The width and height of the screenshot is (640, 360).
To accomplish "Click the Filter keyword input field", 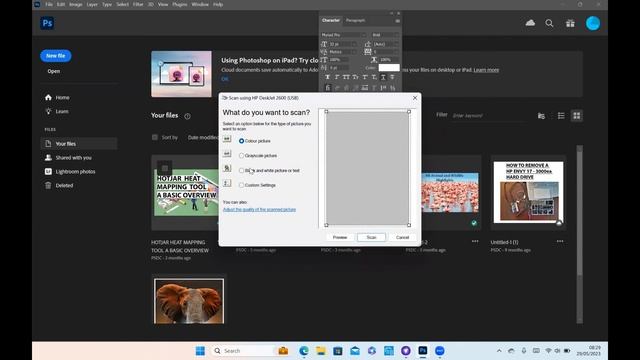I will (x=489, y=116).
